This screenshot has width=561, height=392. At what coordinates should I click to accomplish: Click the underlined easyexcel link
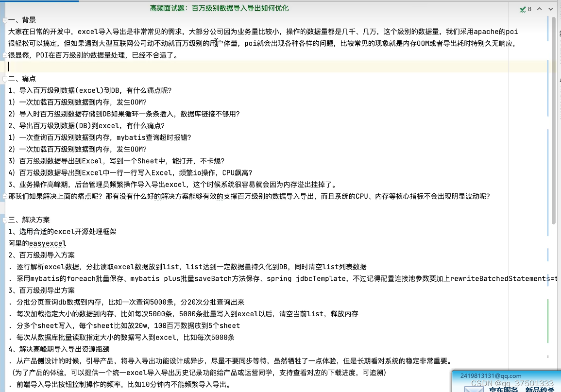click(x=47, y=243)
